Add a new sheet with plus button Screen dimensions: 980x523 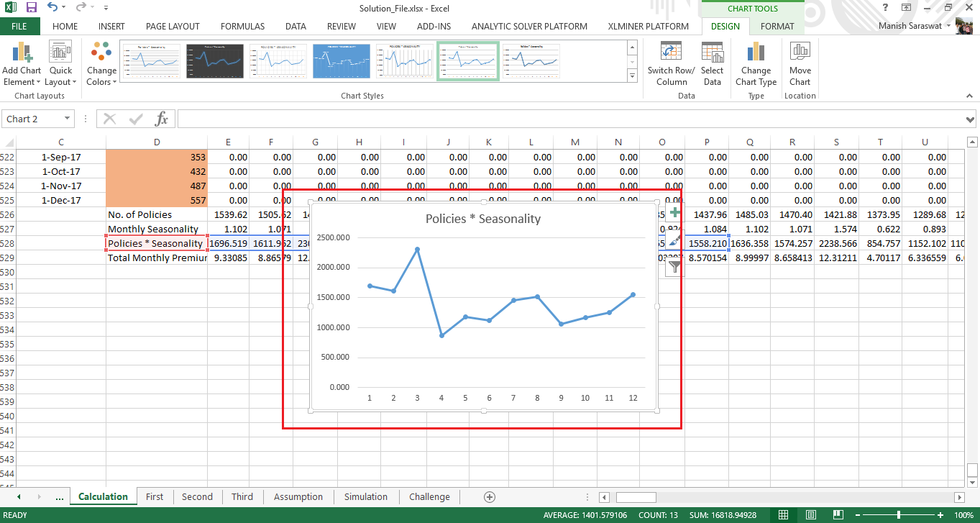[x=490, y=496]
